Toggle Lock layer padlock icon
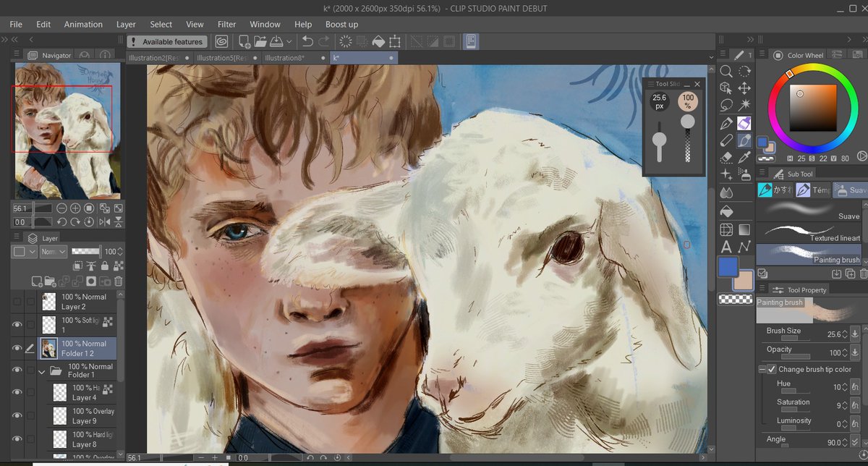Image resolution: width=868 pixels, height=466 pixels. 105,266
